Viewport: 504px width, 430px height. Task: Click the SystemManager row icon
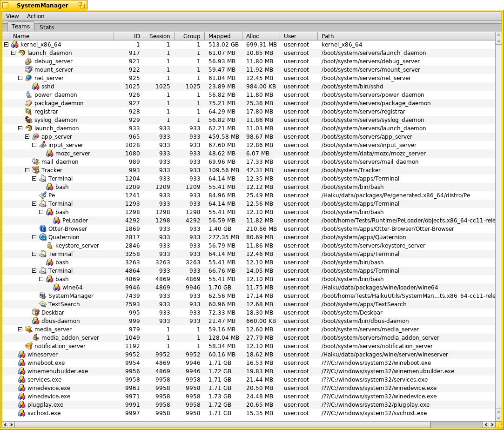click(43, 296)
